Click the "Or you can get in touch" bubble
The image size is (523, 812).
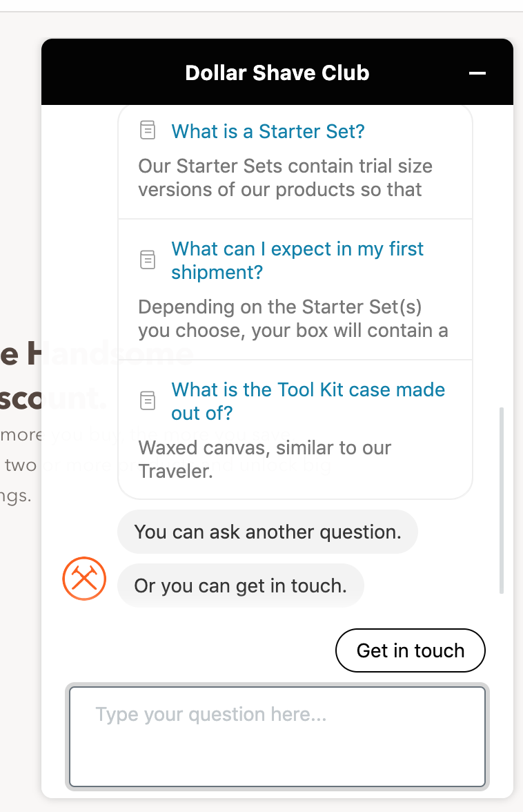click(240, 586)
